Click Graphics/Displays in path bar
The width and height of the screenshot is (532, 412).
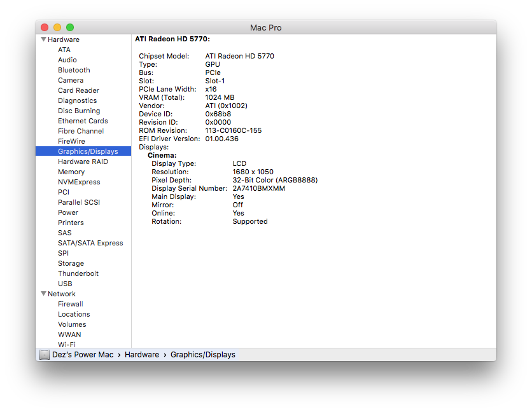point(202,355)
